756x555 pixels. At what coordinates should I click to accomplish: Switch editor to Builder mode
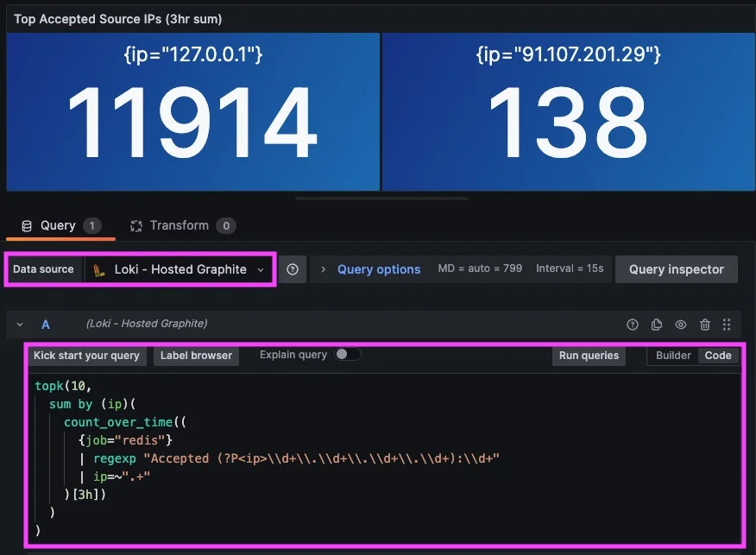pos(673,356)
